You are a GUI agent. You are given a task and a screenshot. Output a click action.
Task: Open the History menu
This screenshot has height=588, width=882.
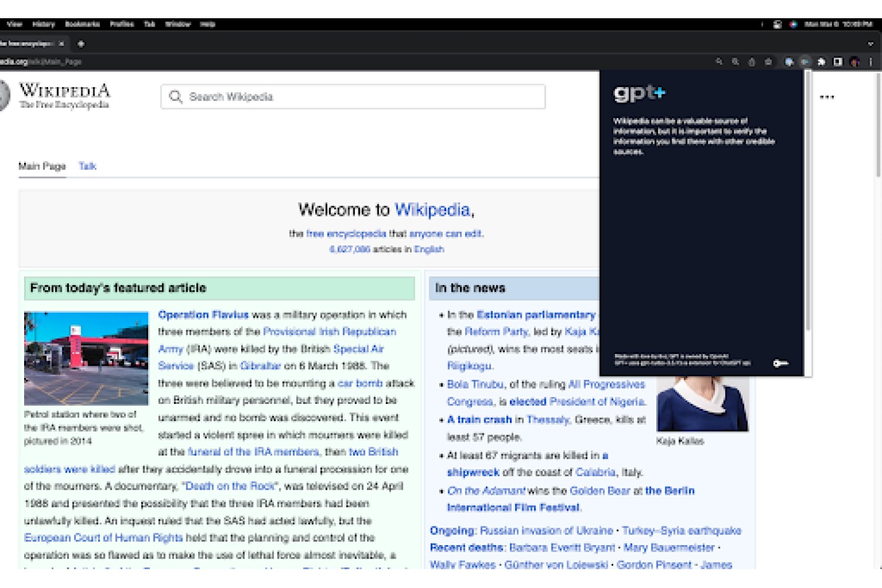click(44, 24)
